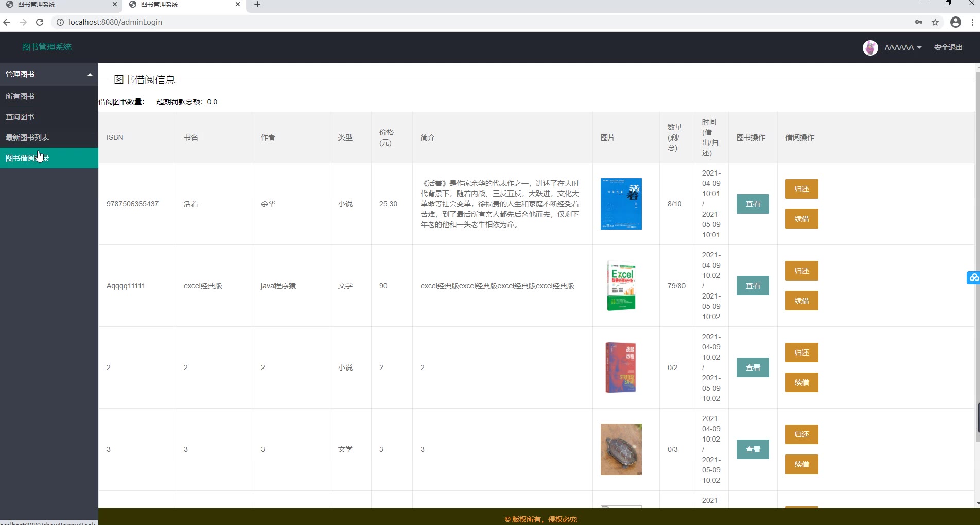Open 所有图书 in the sidebar
This screenshot has width=980, height=525.
[x=49, y=96]
